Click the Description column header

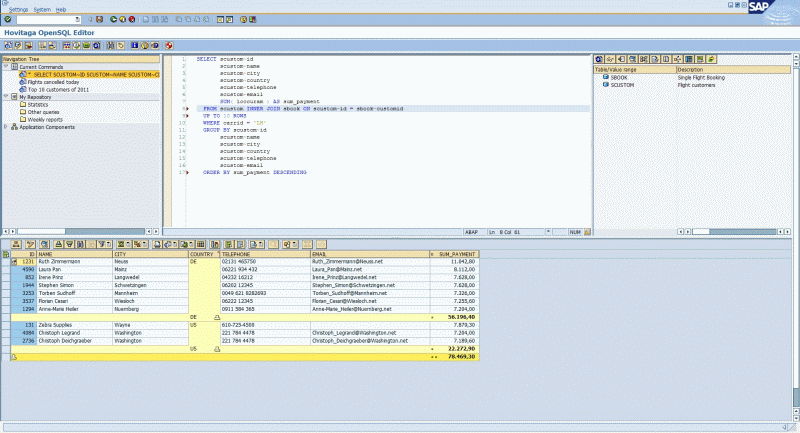point(733,69)
